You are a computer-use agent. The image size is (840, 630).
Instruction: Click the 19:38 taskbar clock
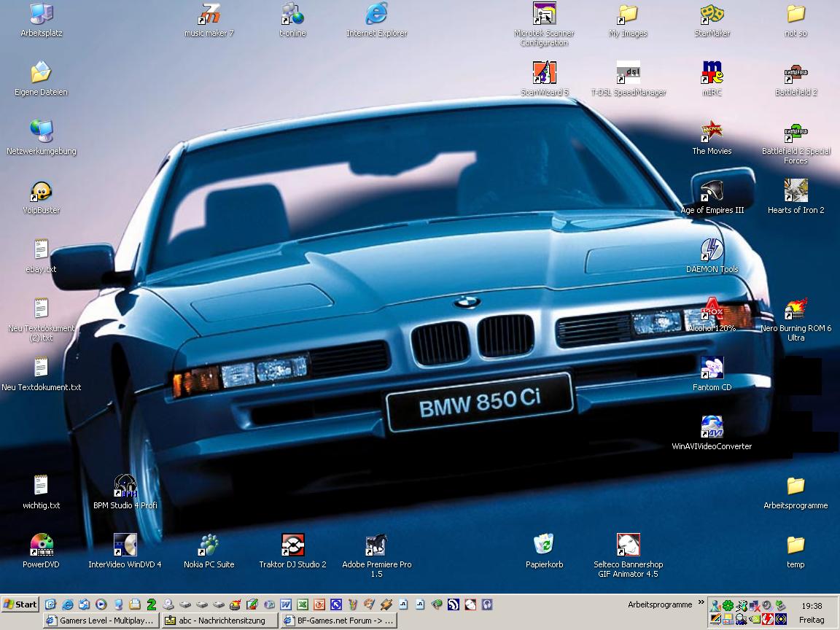[x=812, y=605]
